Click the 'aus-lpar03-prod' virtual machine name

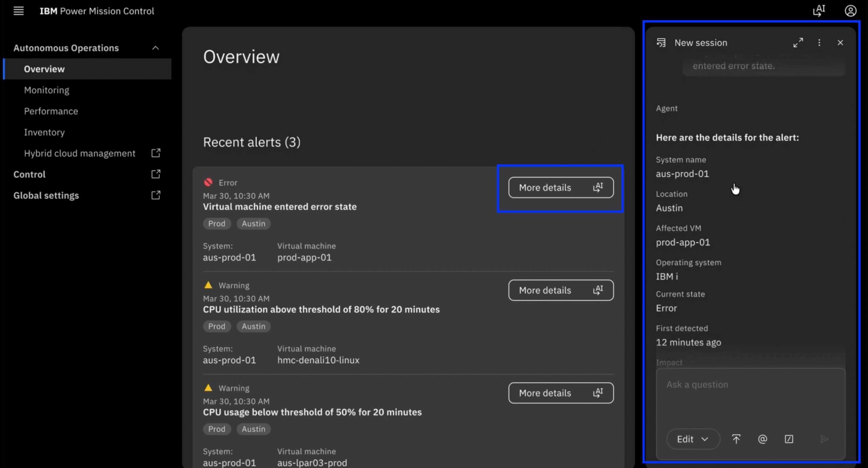pyautogui.click(x=312, y=463)
